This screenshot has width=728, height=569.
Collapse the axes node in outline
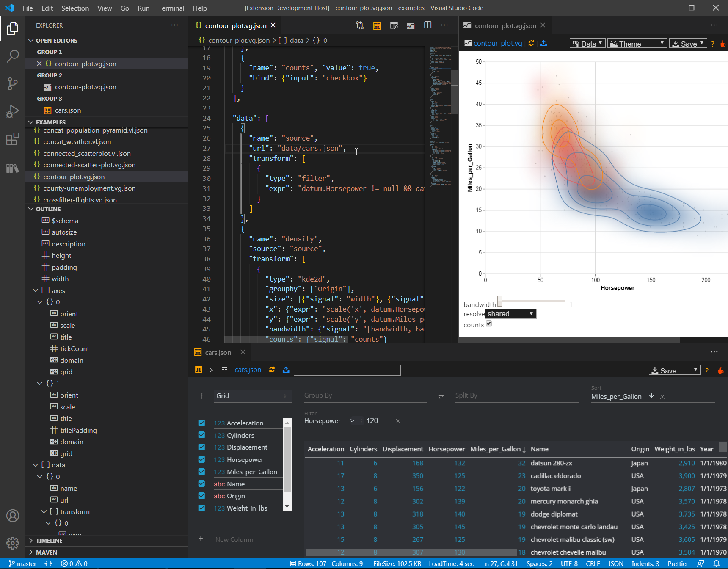(x=36, y=290)
